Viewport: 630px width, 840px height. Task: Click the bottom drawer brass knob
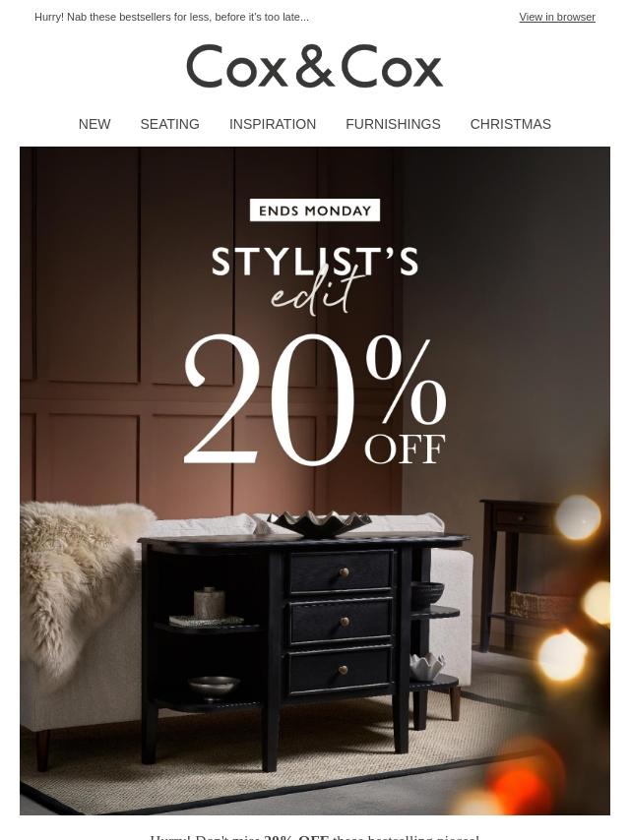tap(344, 670)
